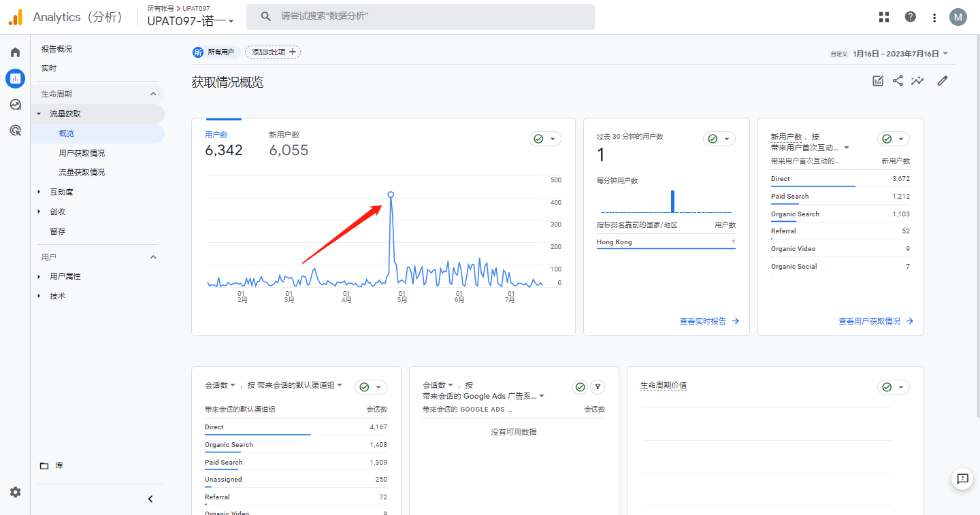Image resolution: width=980 pixels, height=515 pixels.
Task: Open the new users dimension dropdown
Action: pyautogui.click(x=810, y=147)
